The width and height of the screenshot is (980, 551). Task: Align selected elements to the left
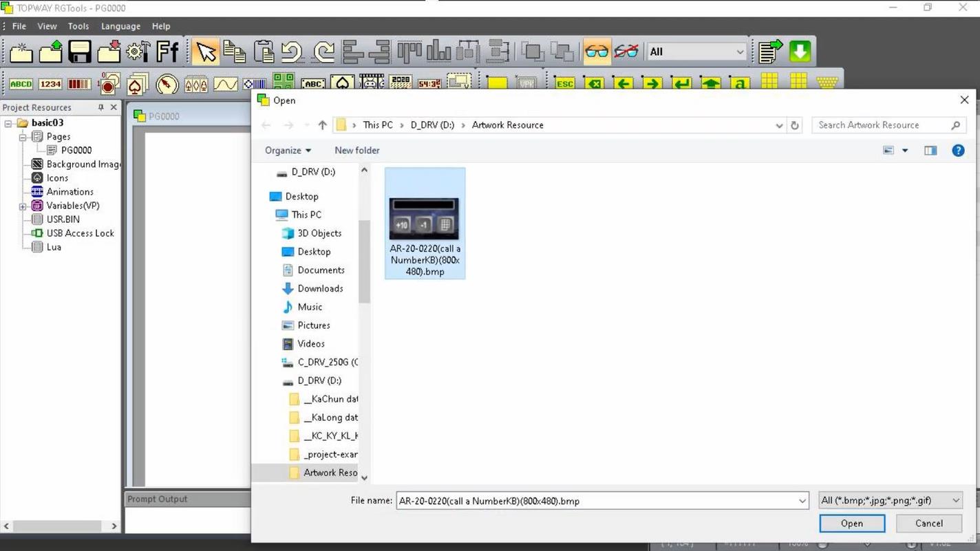(352, 52)
